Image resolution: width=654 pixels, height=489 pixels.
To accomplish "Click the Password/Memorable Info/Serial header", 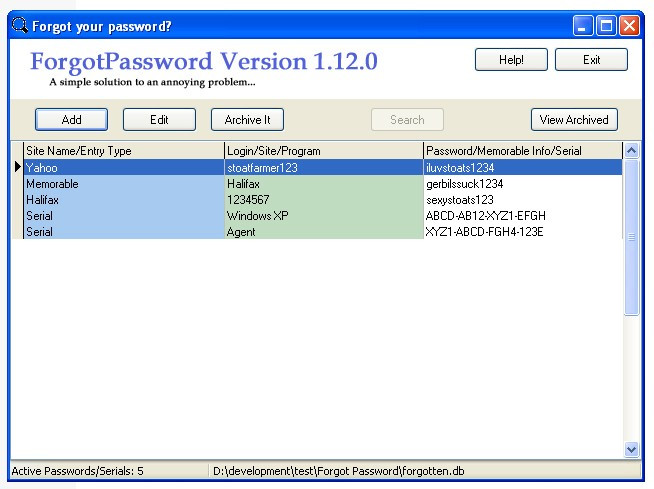I will click(523, 151).
